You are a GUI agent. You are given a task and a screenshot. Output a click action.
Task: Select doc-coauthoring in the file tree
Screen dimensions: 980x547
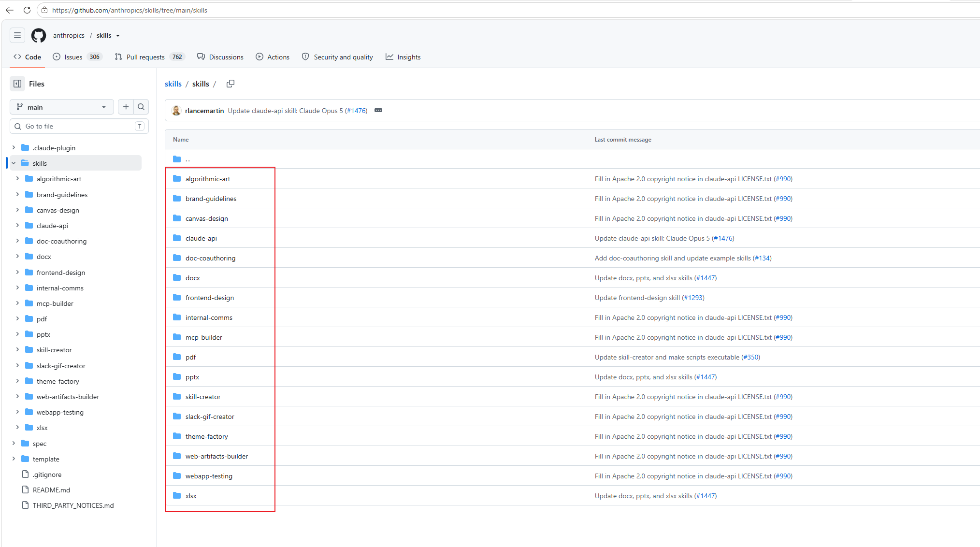[62, 241]
